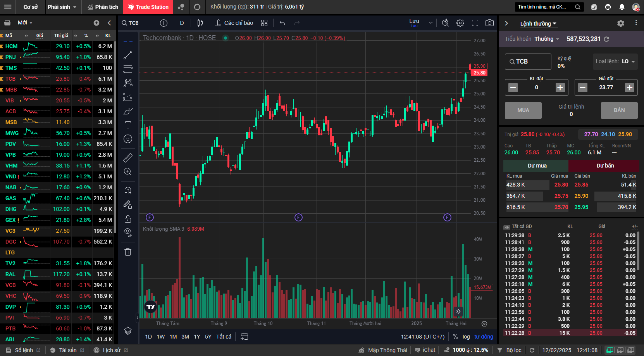Increase Giá đặt with plus button
The image size is (644, 356).
(x=629, y=88)
